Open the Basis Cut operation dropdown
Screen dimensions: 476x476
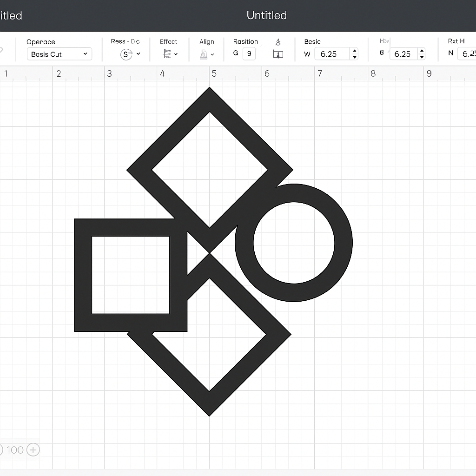pos(59,54)
